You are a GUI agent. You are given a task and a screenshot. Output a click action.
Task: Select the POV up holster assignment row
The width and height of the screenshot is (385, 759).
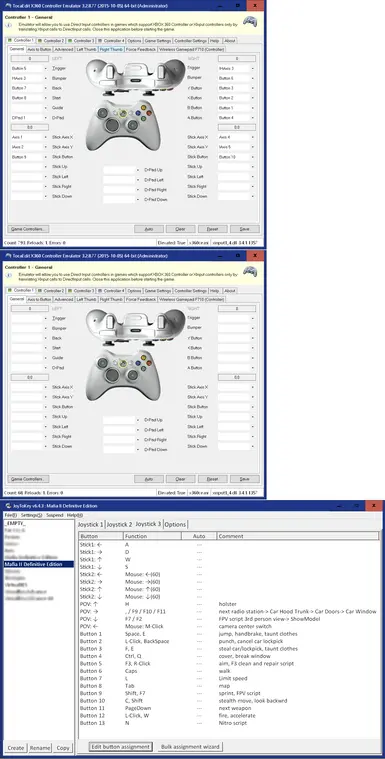pos(229,604)
